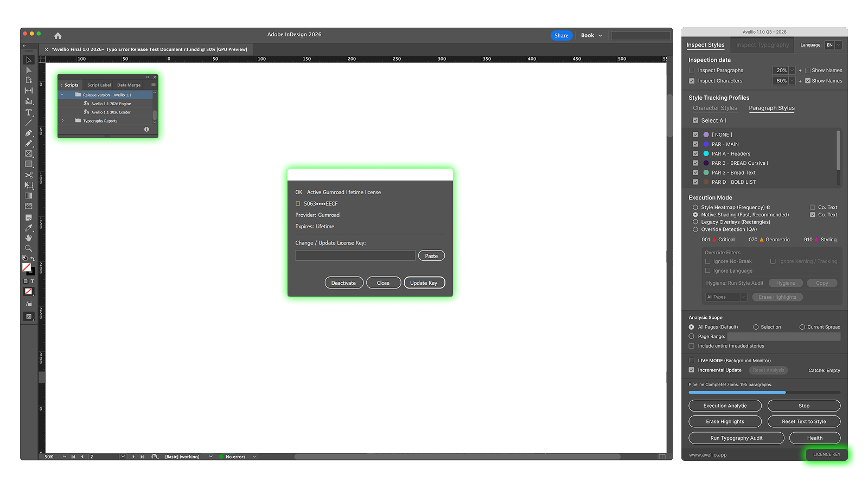This screenshot has height=488, width=868.
Task: Select the Direct Selection tool
Action: [29, 70]
